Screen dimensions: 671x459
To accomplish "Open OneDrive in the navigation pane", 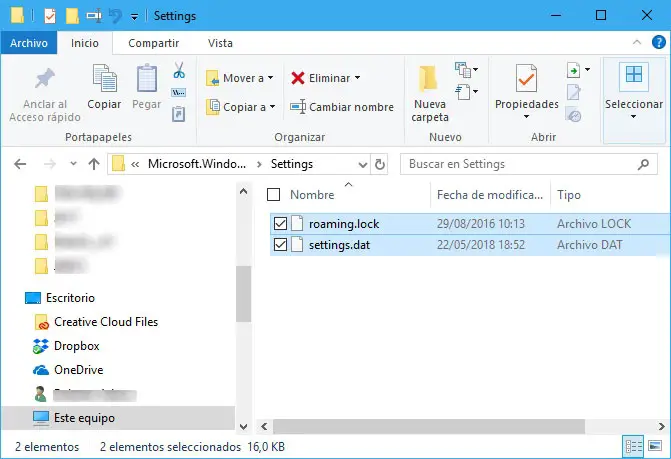I will 79,370.
